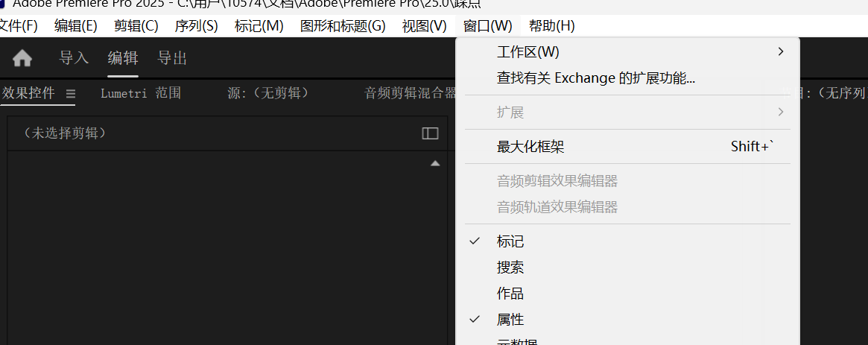Switch to the Lumetri 范围 panel tab
This screenshot has width=868, height=345.
pos(141,92)
